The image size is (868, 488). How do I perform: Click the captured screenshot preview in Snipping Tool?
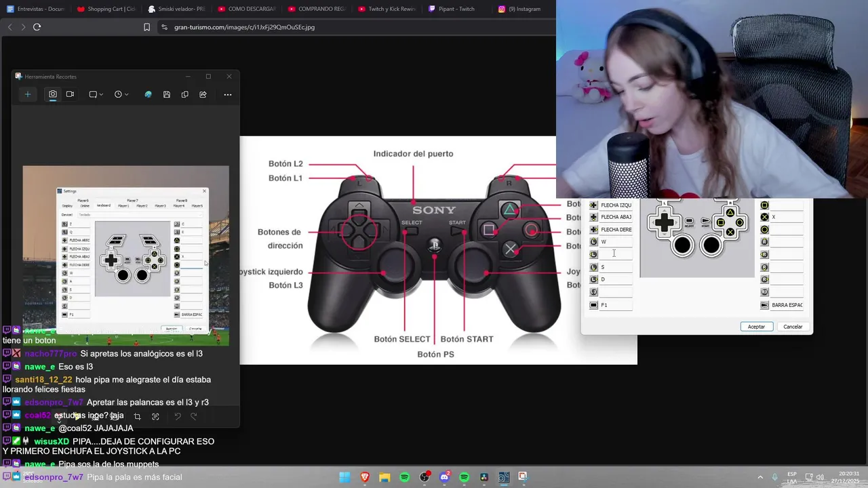125,256
